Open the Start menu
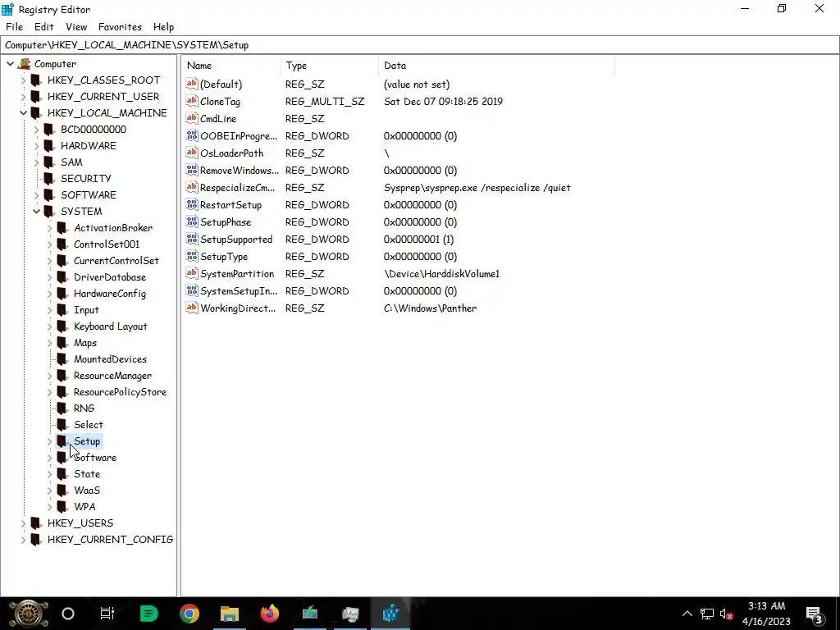840x630 pixels. (29, 614)
